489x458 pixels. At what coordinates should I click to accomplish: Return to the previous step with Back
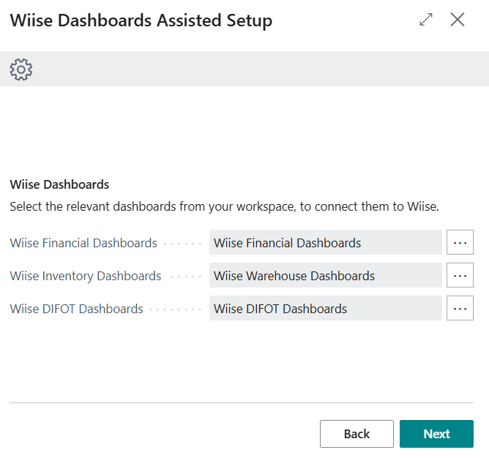point(357,434)
